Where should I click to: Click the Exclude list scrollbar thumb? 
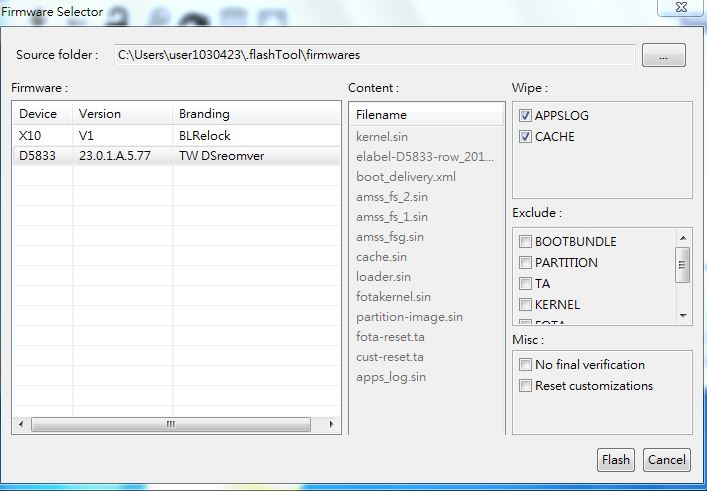[x=683, y=265]
